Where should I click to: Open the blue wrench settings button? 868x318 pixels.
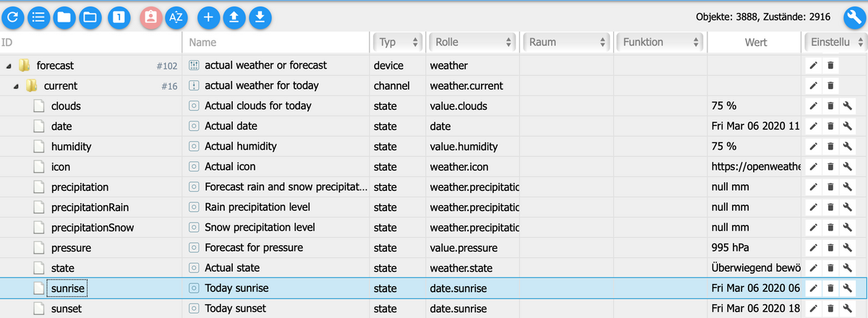[x=854, y=17]
